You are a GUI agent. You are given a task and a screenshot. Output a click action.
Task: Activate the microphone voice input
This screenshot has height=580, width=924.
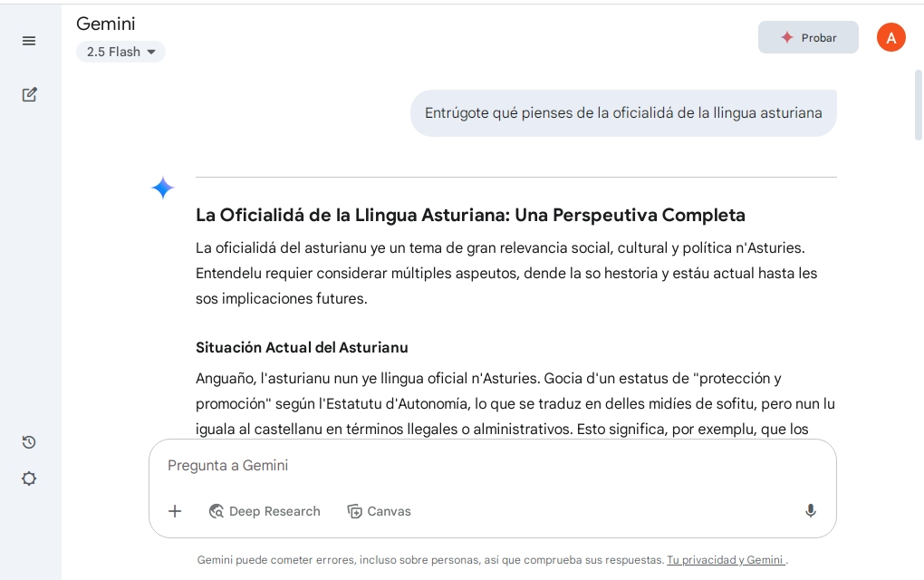tap(811, 511)
